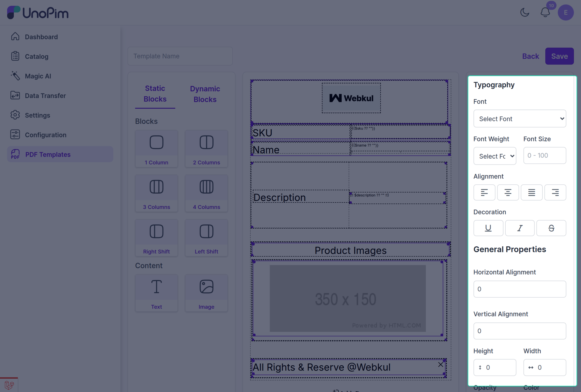Click the Width input field

[x=544, y=367]
